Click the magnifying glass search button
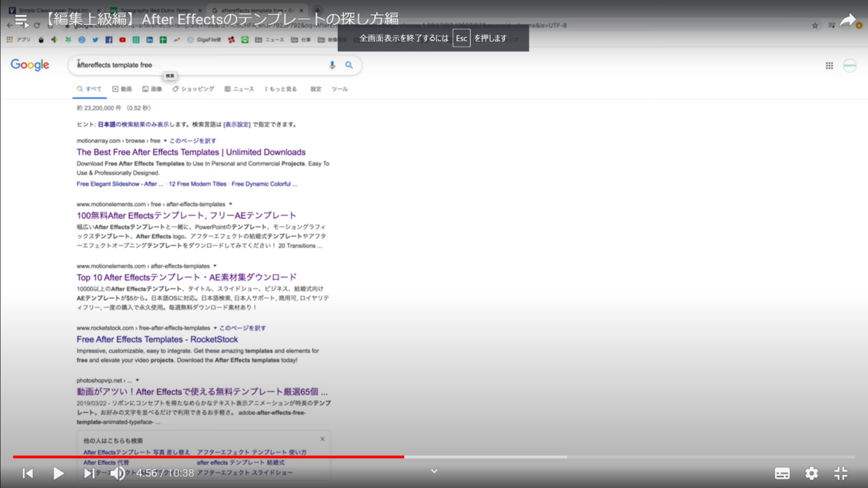Viewport: 868px width, 488px height. click(x=349, y=65)
